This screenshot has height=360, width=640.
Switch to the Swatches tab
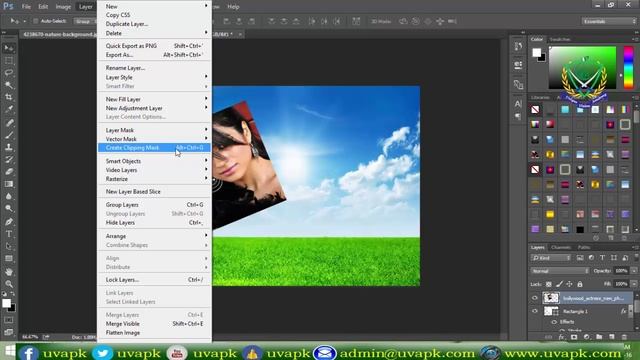[x=560, y=39]
